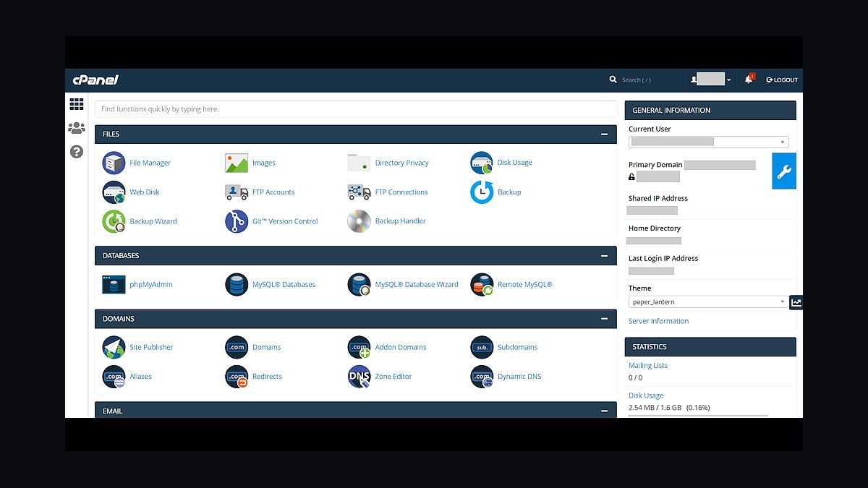The width and height of the screenshot is (868, 488).
Task: Open the Dynamic DNS icon
Action: (x=482, y=377)
